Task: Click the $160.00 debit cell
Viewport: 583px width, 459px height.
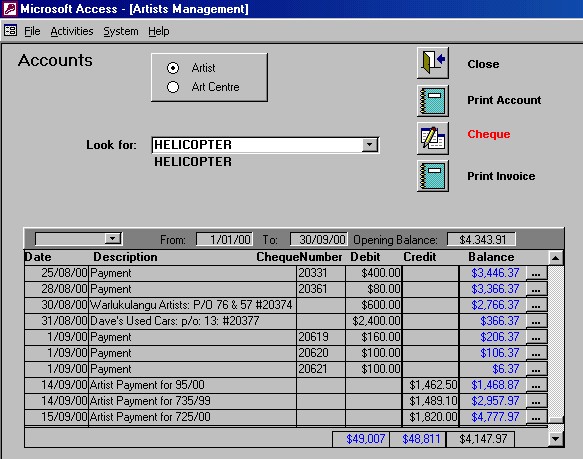Action: (x=374, y=337)
